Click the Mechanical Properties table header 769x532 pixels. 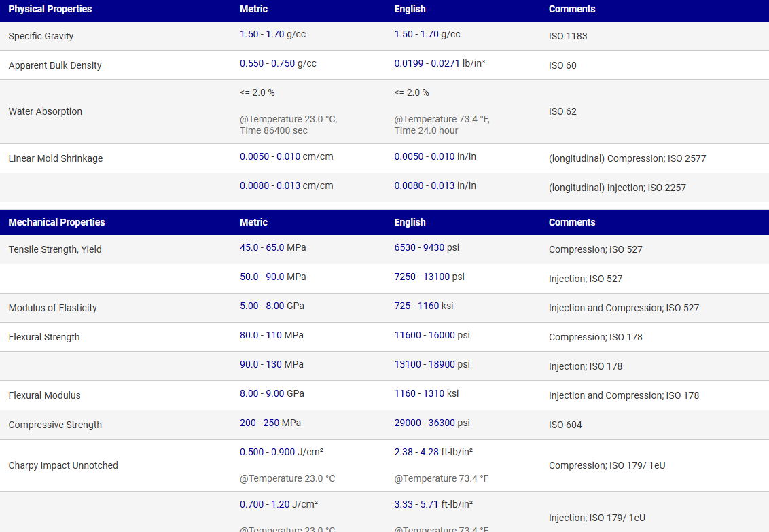[x=56, y=223]
